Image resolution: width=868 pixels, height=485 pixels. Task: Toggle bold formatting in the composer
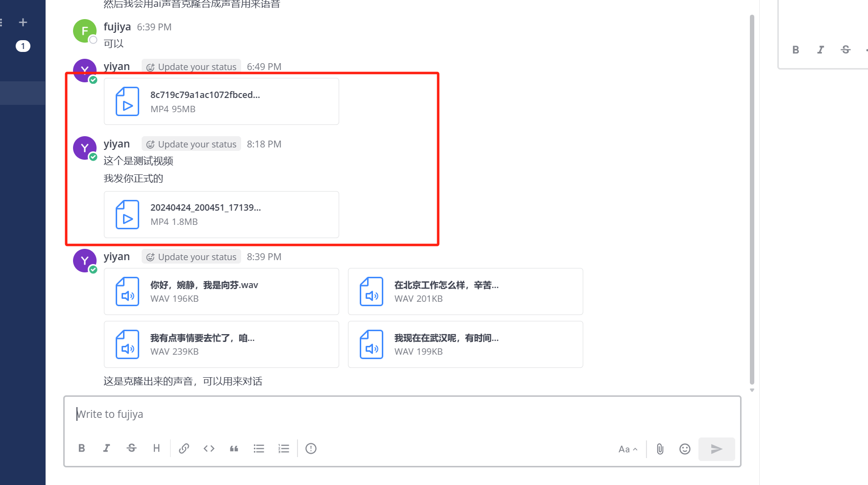(x=81, y=448)
